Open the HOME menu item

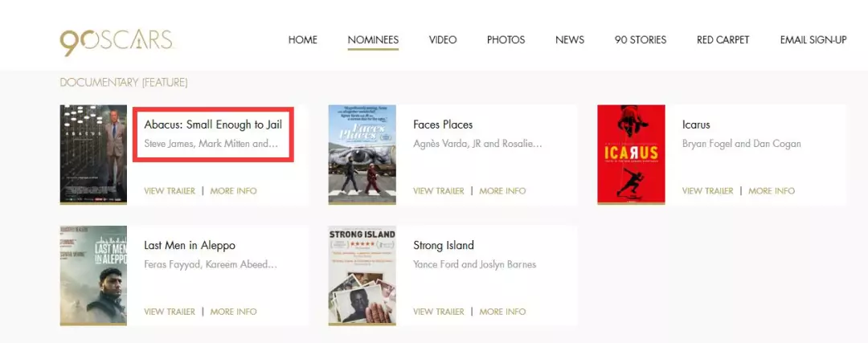303,40
